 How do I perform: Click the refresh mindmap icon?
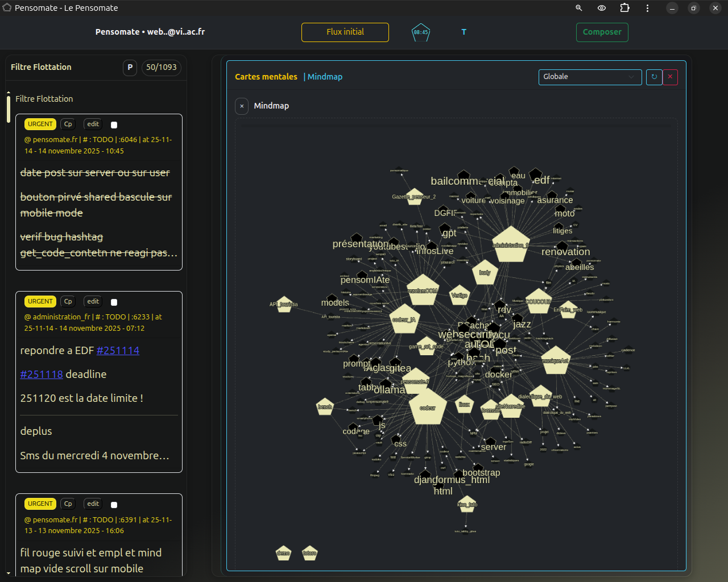(x=654, y=77)
